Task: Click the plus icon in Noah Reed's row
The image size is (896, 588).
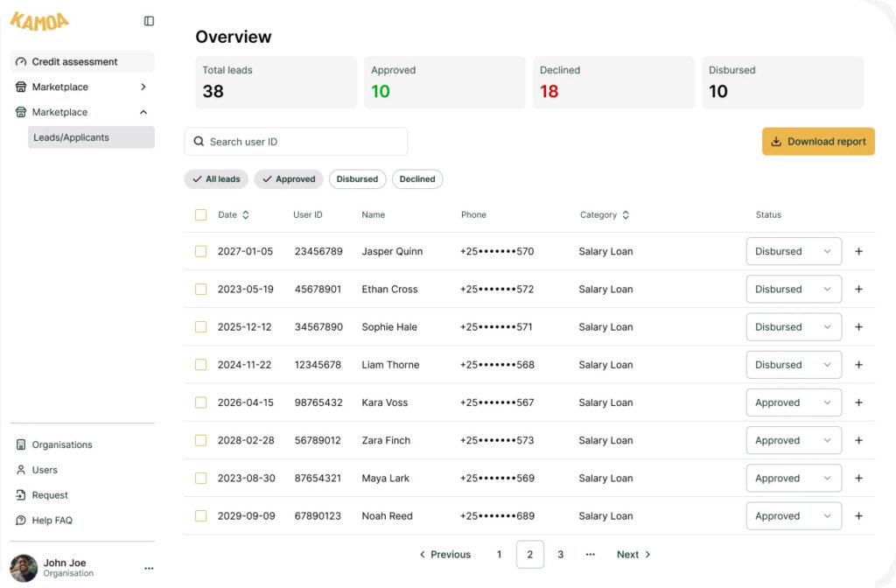Action: (858, 516)
